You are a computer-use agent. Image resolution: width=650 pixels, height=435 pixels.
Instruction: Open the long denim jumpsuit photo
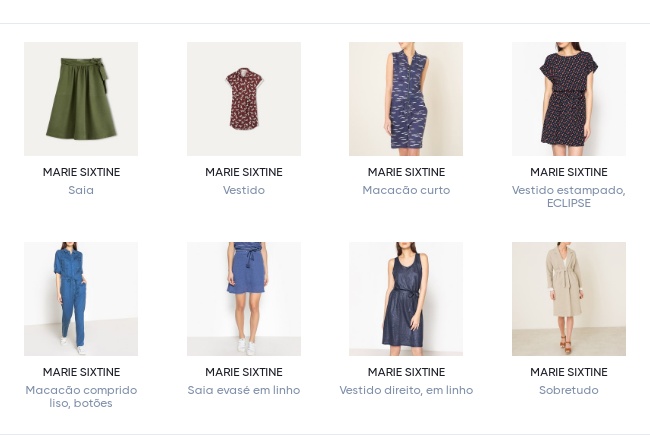(x=81, y=299)
